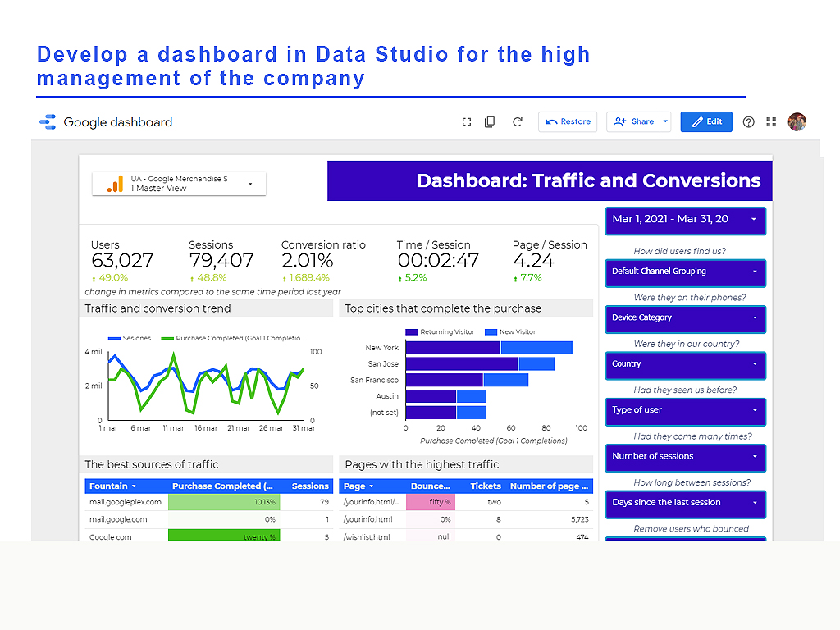Click the Data Studio logo icon
Image resolution: width=840 pixels, height=630 pixels.
point(48,122)
